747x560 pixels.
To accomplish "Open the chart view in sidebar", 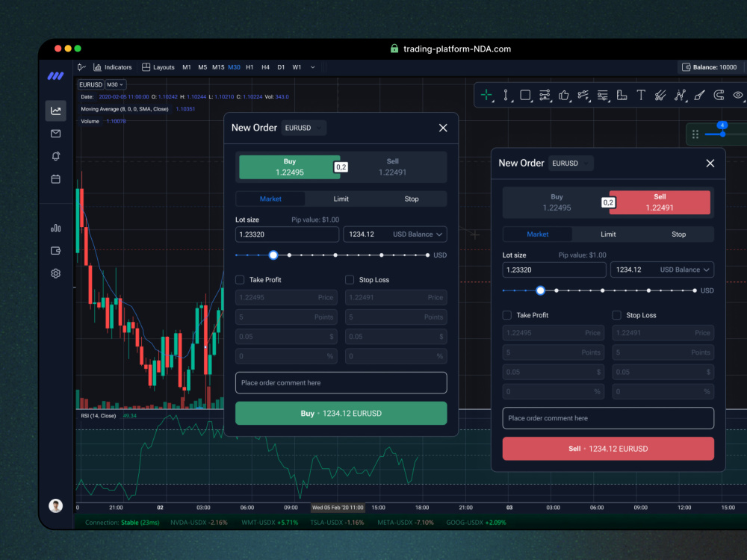I will click(56, 111).
